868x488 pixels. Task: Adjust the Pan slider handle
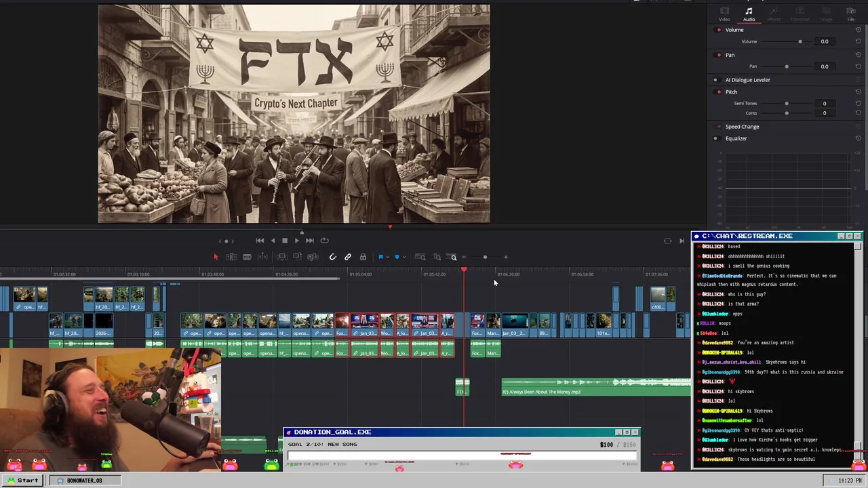coord(787,66)
